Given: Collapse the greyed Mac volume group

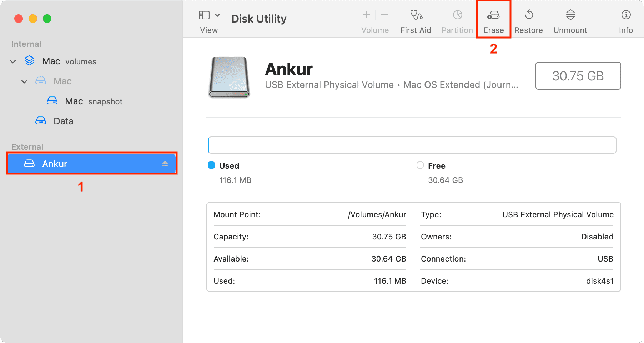Looking at the screenshot, I should pyautogui.click(x=24, y=82).
